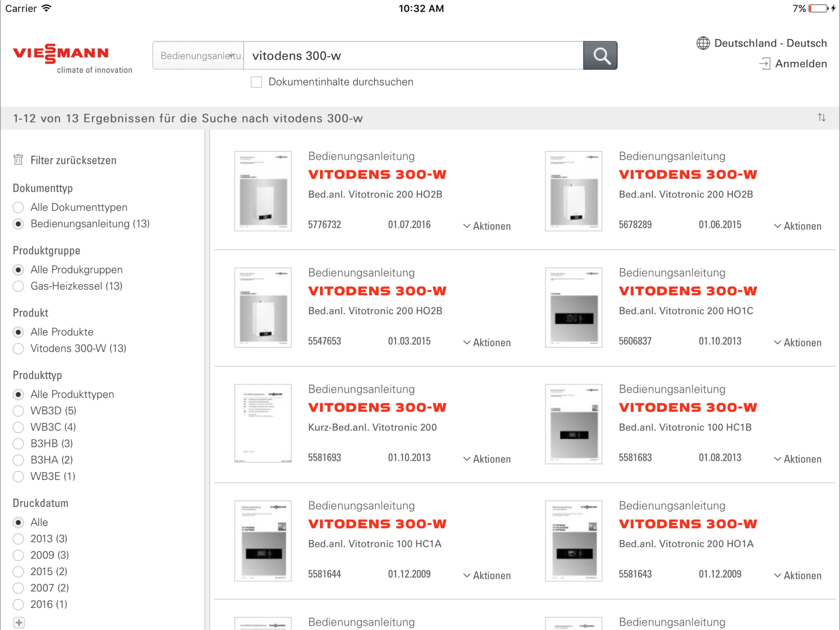The width and height of the screenshot is (840, 630).
Task: Expand Aktionen for document 5581693
Action: [487, 459]
